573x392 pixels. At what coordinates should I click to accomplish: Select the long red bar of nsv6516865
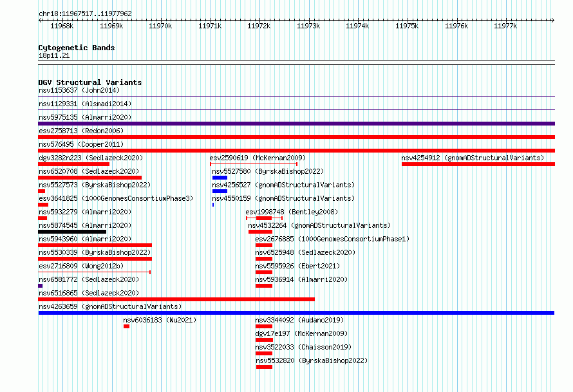(176, 299)
